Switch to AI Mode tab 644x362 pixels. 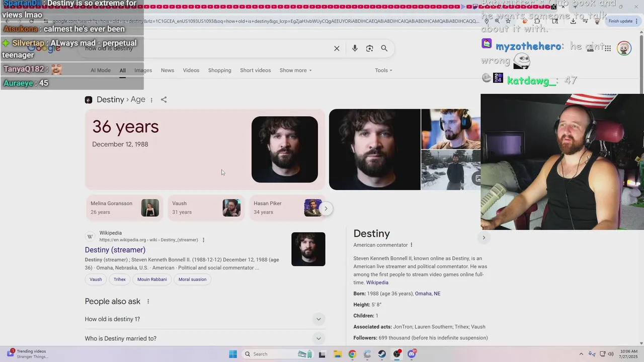[101, 70]
